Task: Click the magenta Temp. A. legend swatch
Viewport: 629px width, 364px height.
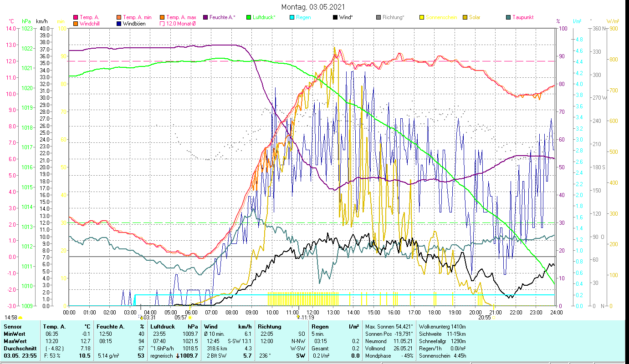Action: point(76,17)
